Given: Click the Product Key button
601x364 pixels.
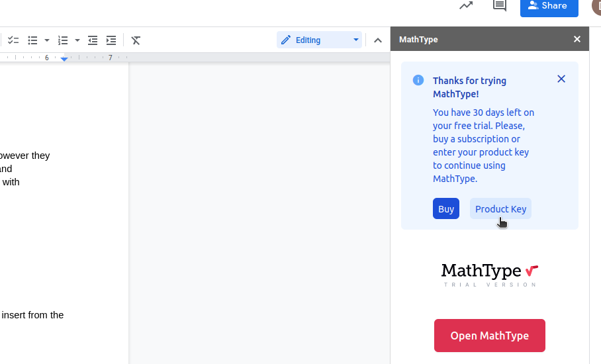Looking at the screenshot, I should pos(500,209).
